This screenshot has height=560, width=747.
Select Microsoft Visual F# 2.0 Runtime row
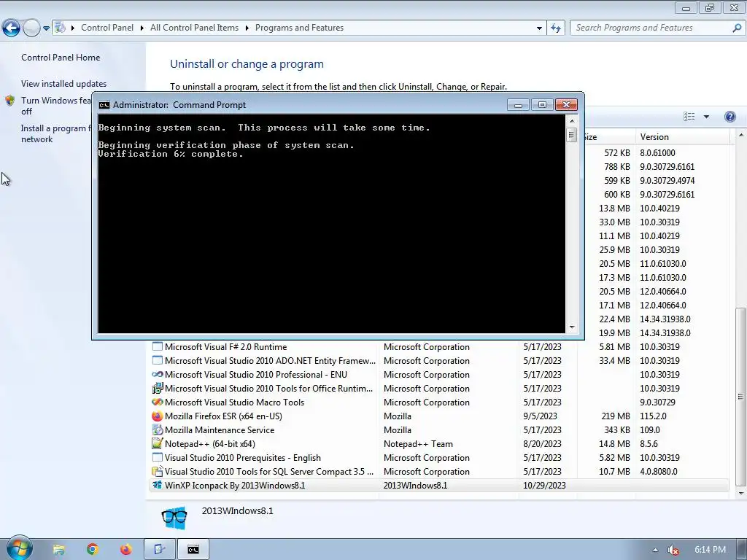click(438, 347)
